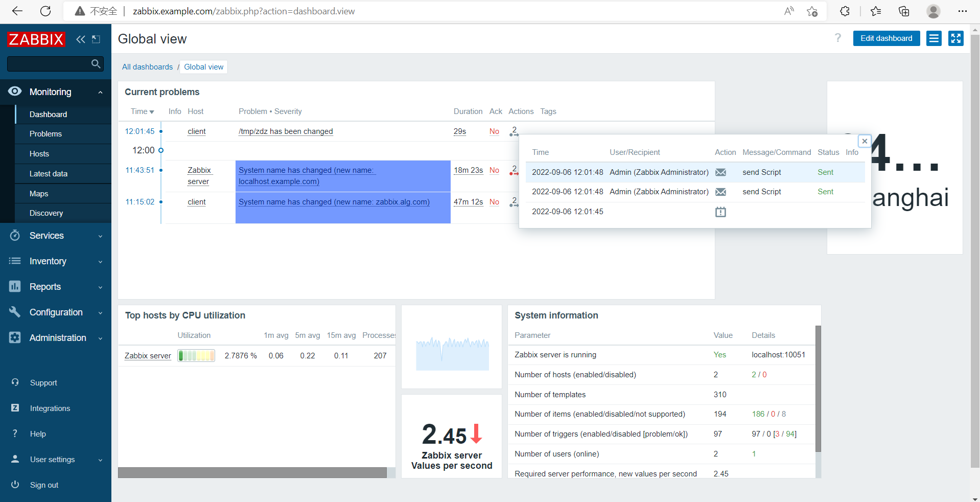Screen dimensions: 980x502
Task: Close the actions popup
Action: tap(865, 141)
